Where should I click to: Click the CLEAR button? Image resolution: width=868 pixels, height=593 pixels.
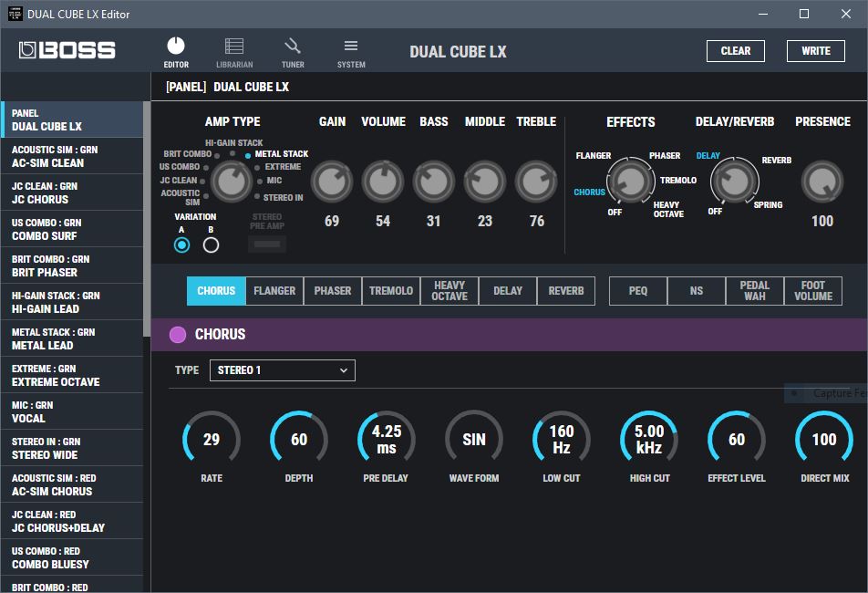click(735, 50)
